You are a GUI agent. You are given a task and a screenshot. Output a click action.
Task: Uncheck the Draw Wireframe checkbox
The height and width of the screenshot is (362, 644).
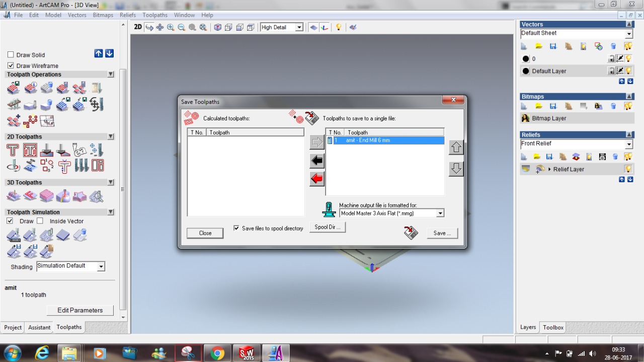pyautogui.click(x=11, y=65)
